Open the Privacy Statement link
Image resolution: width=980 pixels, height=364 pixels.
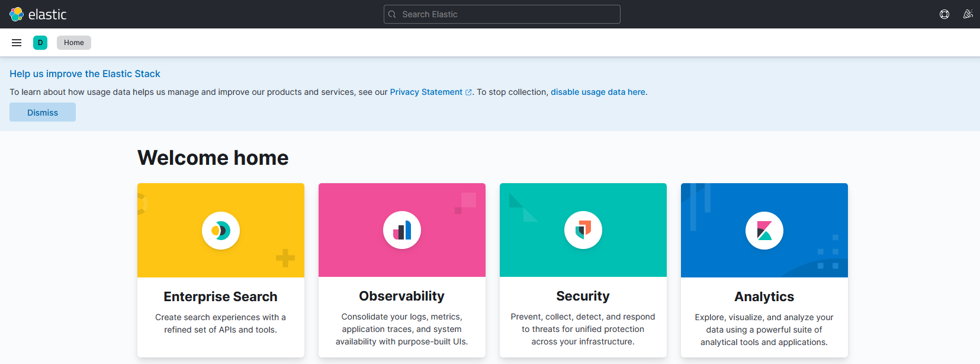(426, 92)
